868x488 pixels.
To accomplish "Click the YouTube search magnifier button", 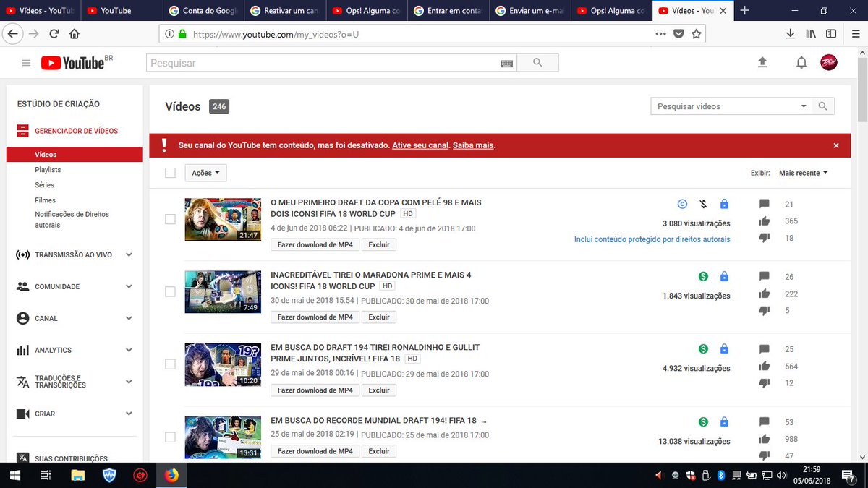I will click(x=537, y=63).
